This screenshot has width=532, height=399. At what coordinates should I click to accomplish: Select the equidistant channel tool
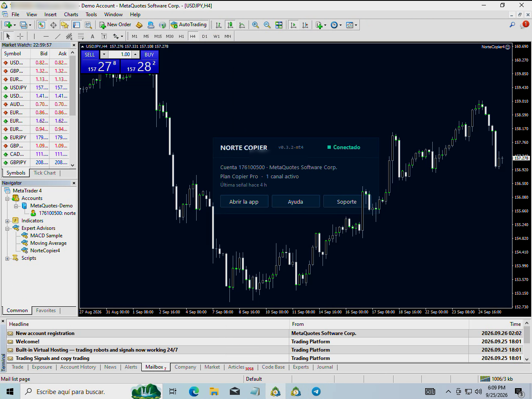pyautogui.click(x=69, y=36)
